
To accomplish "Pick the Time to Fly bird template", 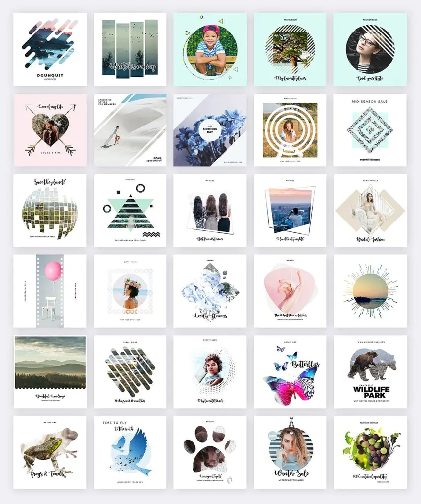I will 130,453.
